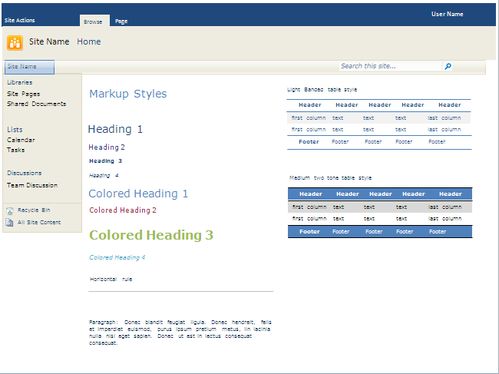Image resolution: width=499 pixels, height=374 pixels.
Task: Open Lists in the sidebar
Action: (x=15, y=129)
